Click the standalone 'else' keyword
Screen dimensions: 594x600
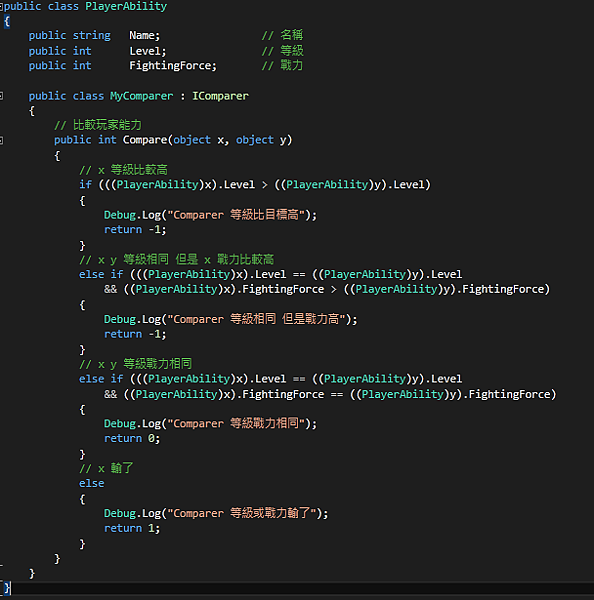[x=91, y=483]
